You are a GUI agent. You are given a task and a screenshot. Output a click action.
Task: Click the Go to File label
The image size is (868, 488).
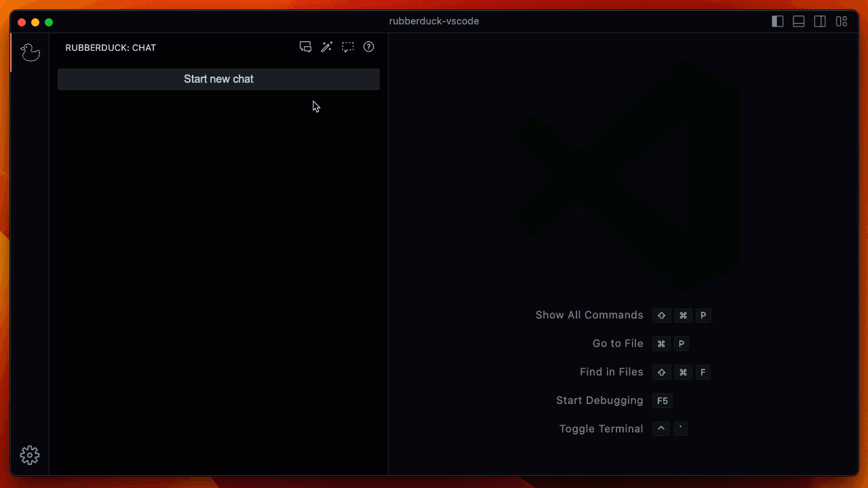click(617, 344)
